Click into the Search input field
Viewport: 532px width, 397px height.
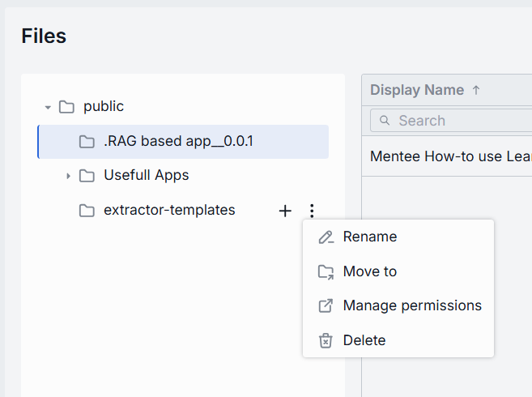pyautogui.click(x=462, y=121)
